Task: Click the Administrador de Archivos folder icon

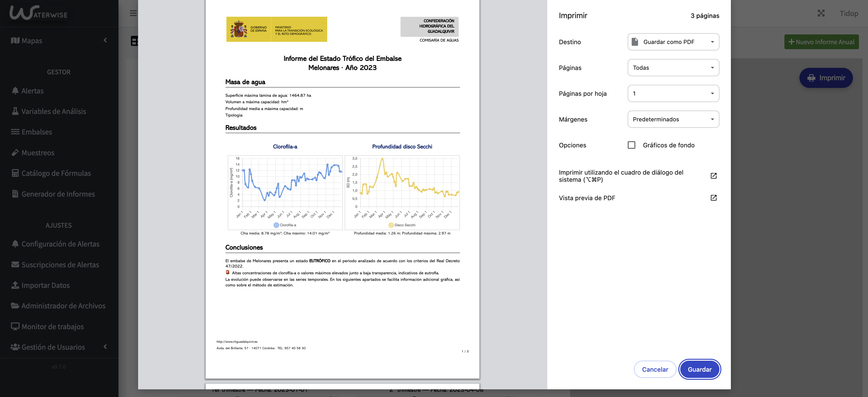Action: point(15,306)
